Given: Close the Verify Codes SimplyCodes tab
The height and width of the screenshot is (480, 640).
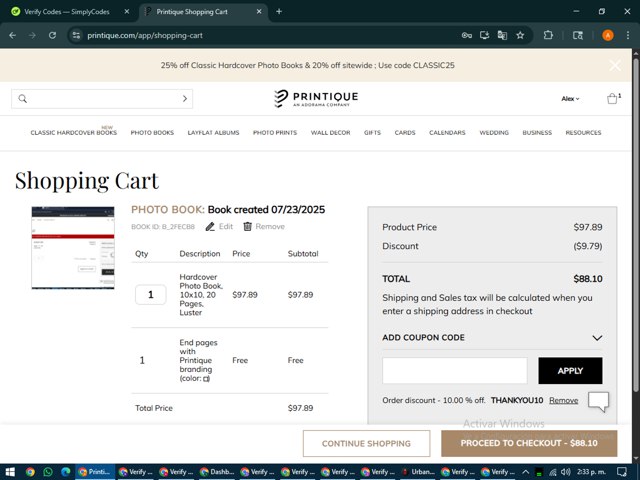Looking at the screenshot, I should pyautogui.click(x=127, y=12).
